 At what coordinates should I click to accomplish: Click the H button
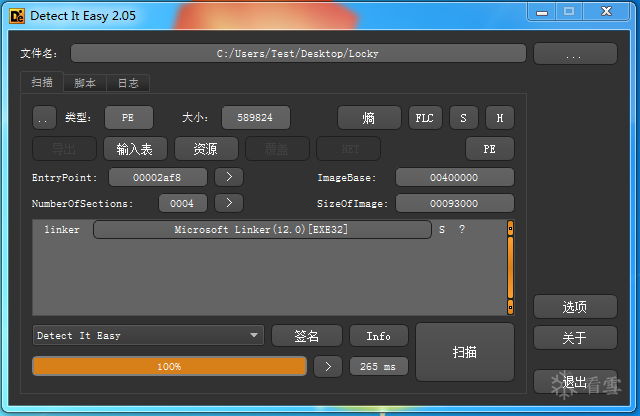tap(500, 118)
